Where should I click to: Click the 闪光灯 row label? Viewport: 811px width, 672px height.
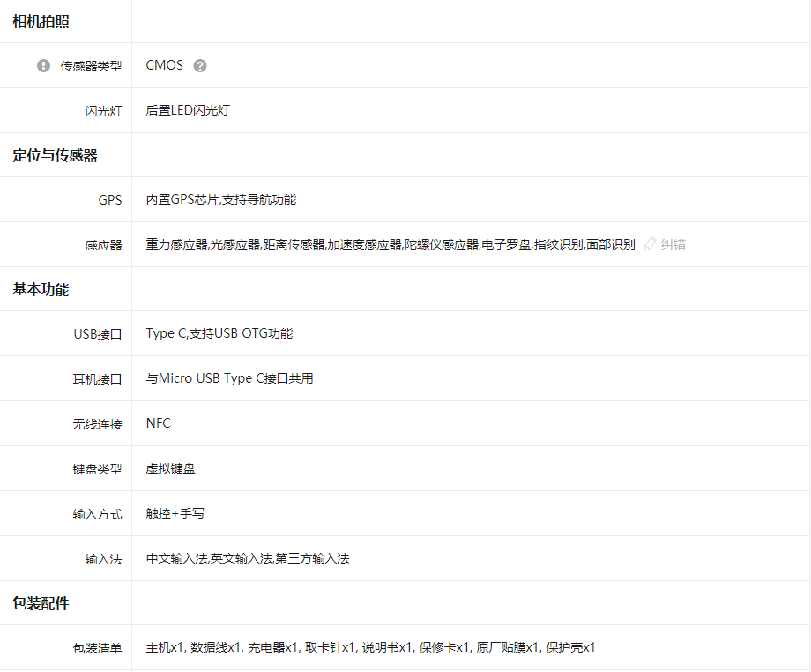(103, 111)
